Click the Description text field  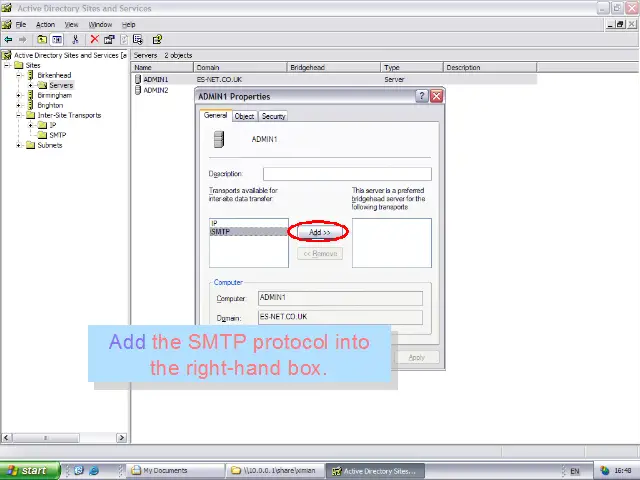347,174
